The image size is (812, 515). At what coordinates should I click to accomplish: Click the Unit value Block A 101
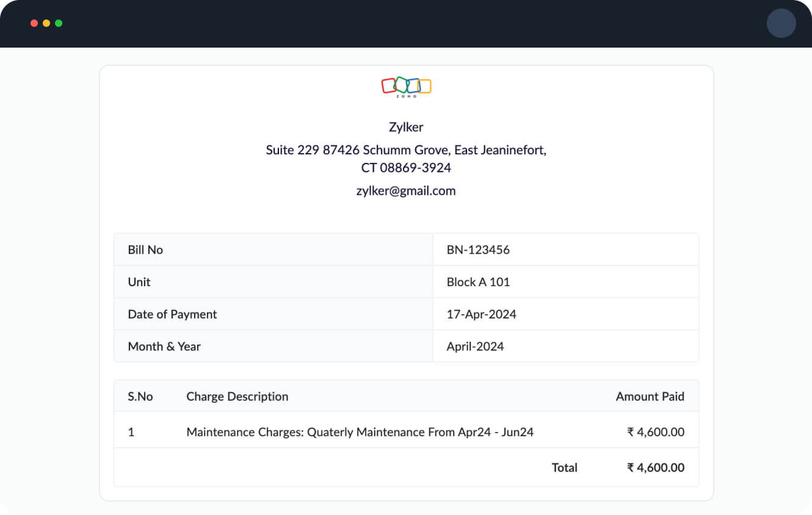[479, 281]
